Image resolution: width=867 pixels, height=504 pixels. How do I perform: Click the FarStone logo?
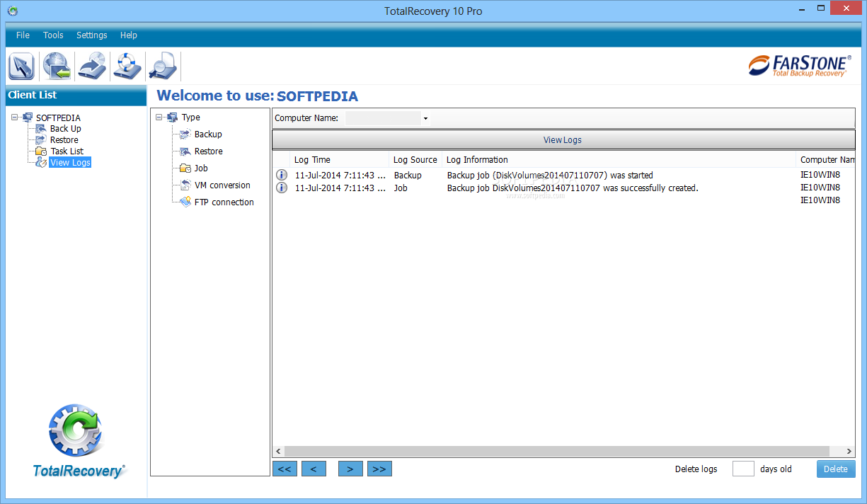(x=799, y=65)
